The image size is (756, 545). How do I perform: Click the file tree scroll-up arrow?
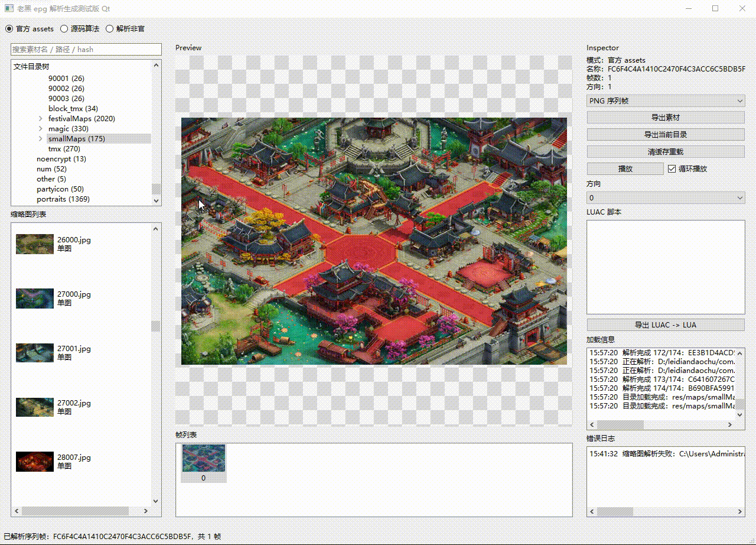click(x=156, y=66)
